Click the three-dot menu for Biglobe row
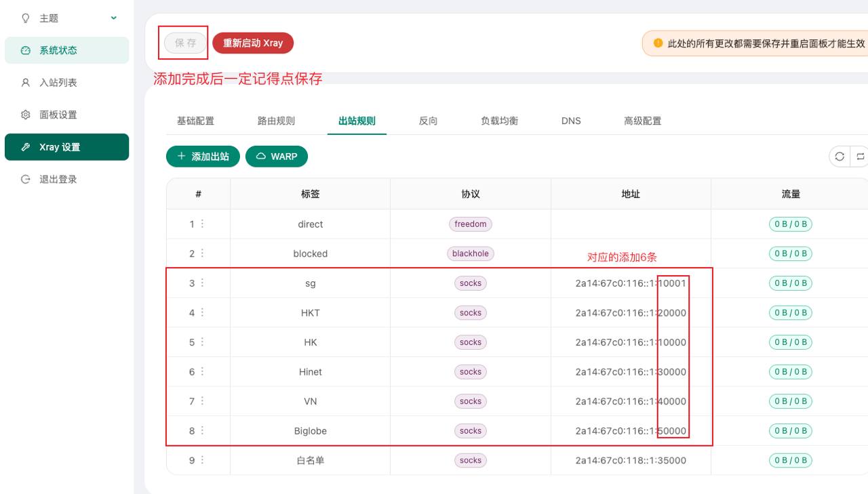This screenshot has height=494, width=868. click(202, 430)
